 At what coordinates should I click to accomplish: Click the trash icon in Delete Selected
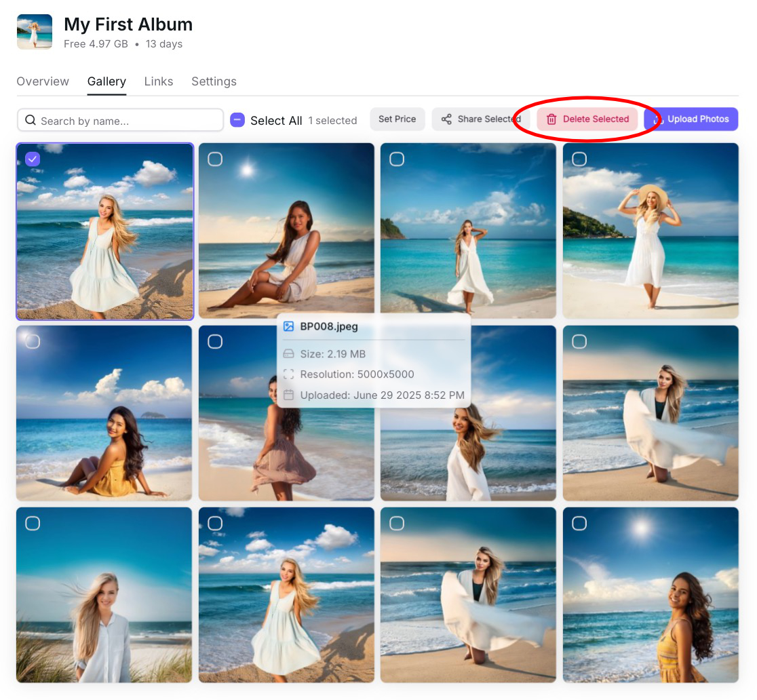(x=551, y=119)
